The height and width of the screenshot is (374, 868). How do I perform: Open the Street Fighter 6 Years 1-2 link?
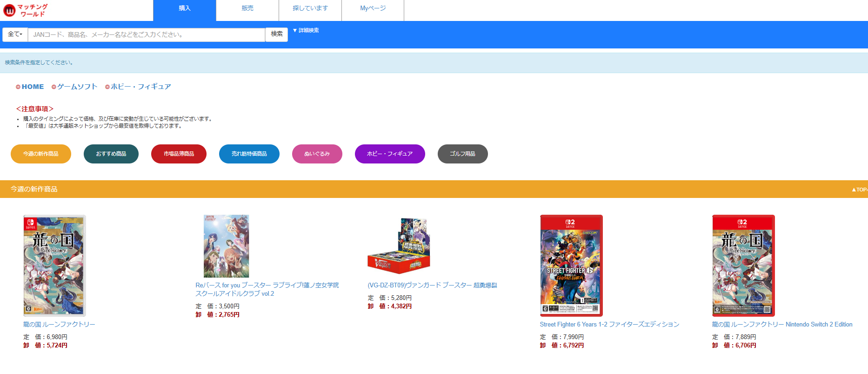pos(609,325)
